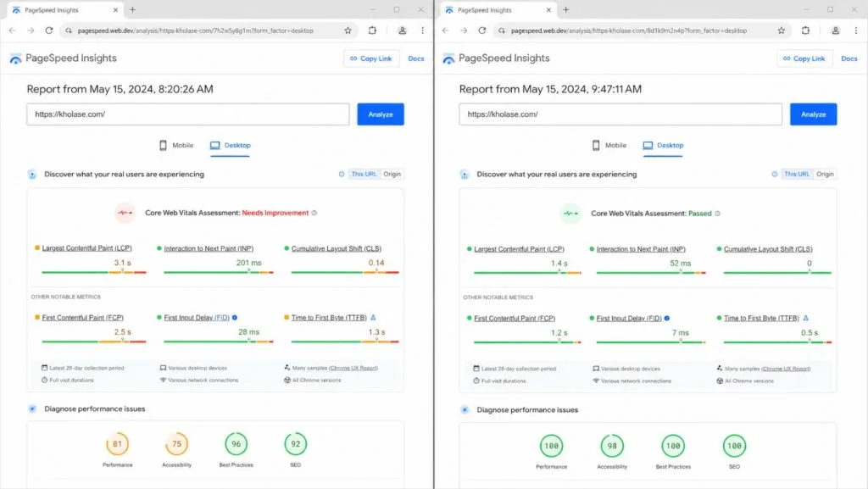Switch to Mobile tab in left window
Screen dimensions: 868x489
point(176,145)
